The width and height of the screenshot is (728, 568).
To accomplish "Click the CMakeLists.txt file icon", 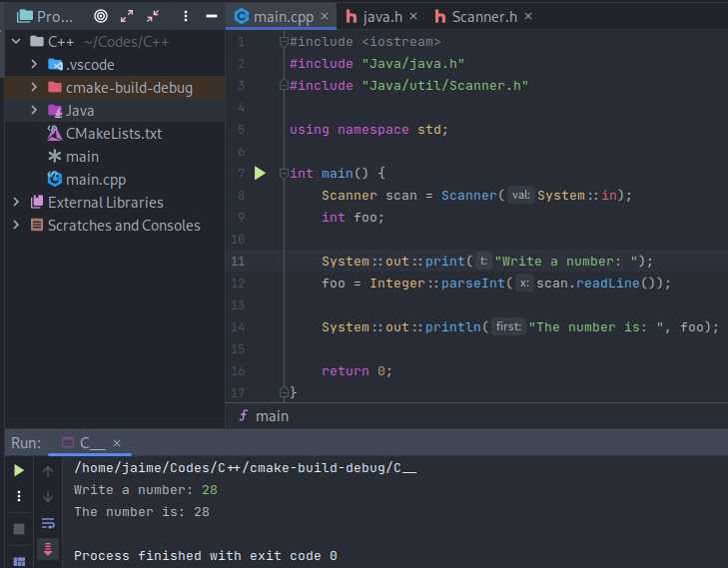I will (54, 134).
